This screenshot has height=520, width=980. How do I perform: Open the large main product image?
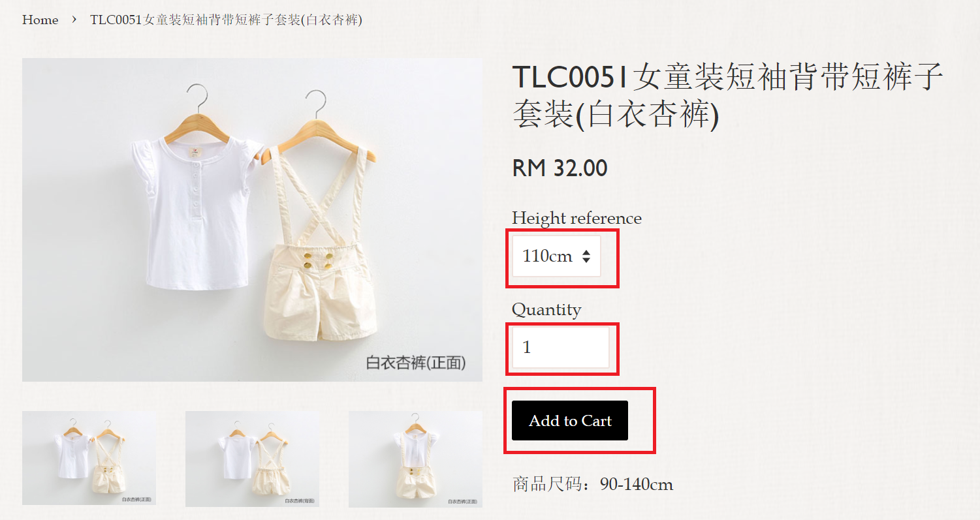[252, 220]
